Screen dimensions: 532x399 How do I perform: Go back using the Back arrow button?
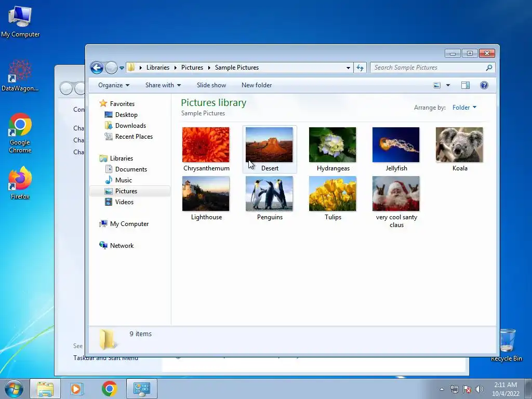pyautogui.click(x=97, y=68)
